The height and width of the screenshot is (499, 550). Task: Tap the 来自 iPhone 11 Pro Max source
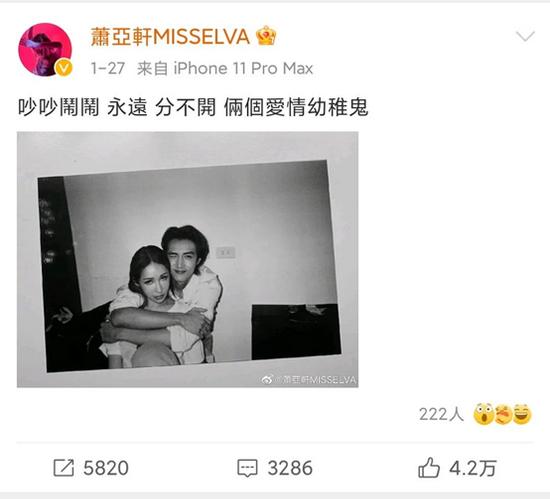(225, 68)
